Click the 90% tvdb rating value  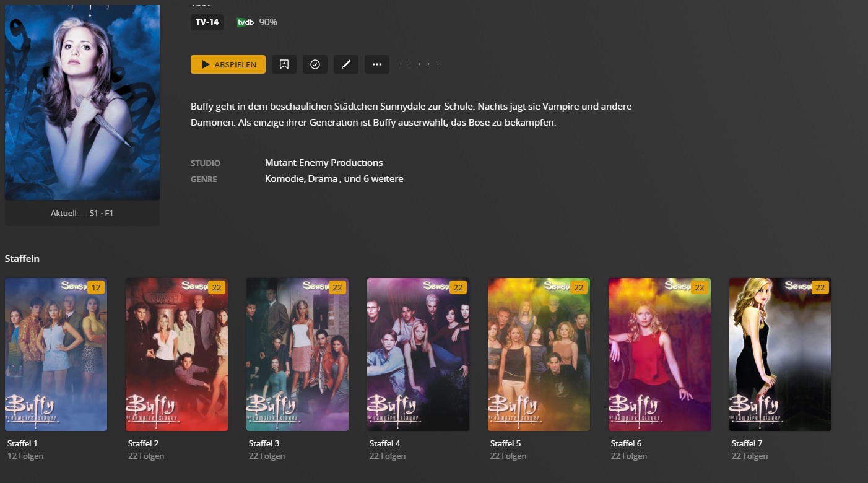(268, 22)
